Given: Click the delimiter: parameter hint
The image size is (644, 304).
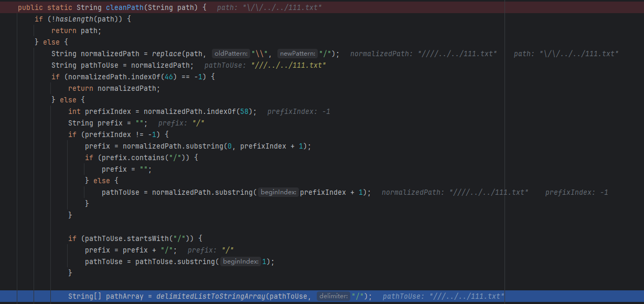Looking at the screenshot, I should (x=332, y=297).
